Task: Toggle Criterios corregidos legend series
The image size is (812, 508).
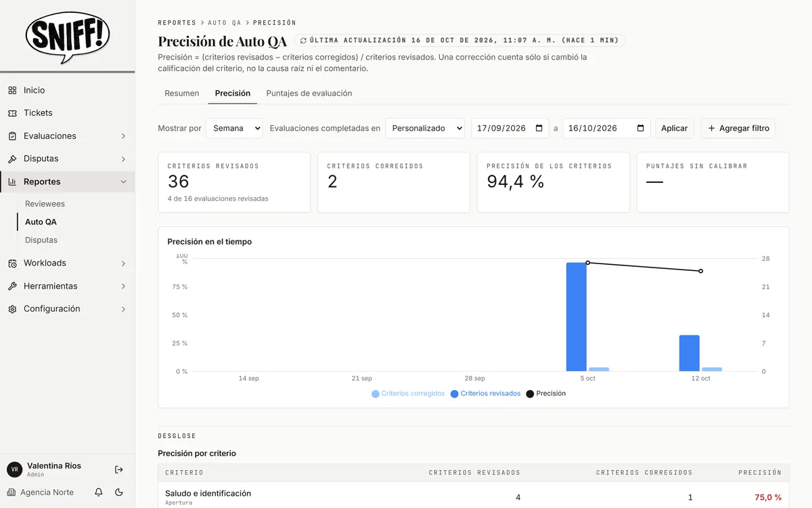Action: pos(408,394)
